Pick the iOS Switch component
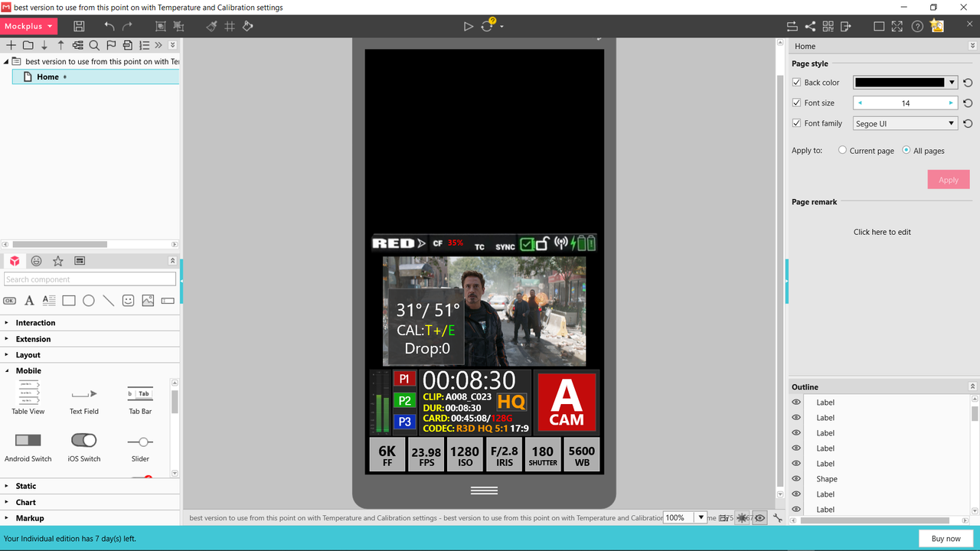The image size is (980, 551). (84, 447)
